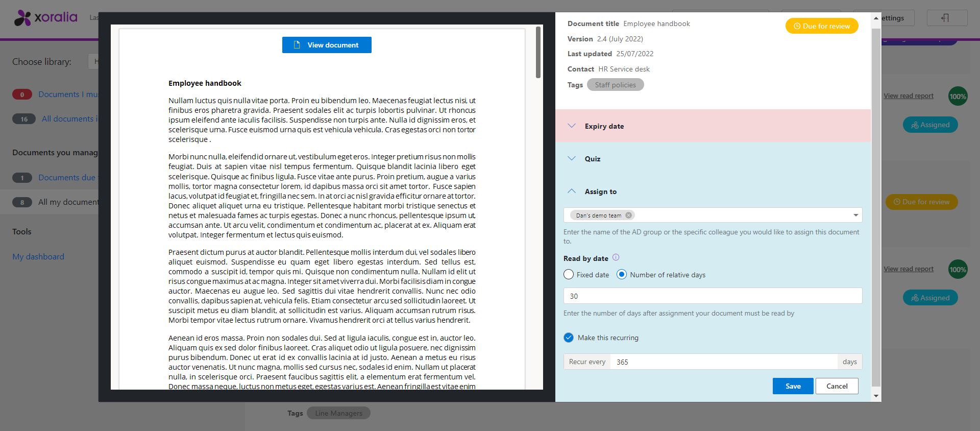This screenshot has height=431, width=980.
Task: Click the exit icon in top right header
Action: [x=945, y=18]
